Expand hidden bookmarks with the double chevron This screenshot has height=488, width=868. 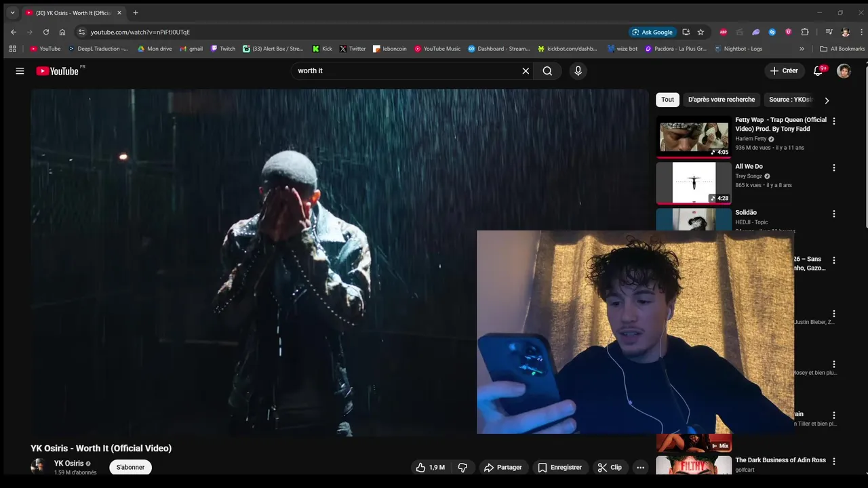point(802,49)
